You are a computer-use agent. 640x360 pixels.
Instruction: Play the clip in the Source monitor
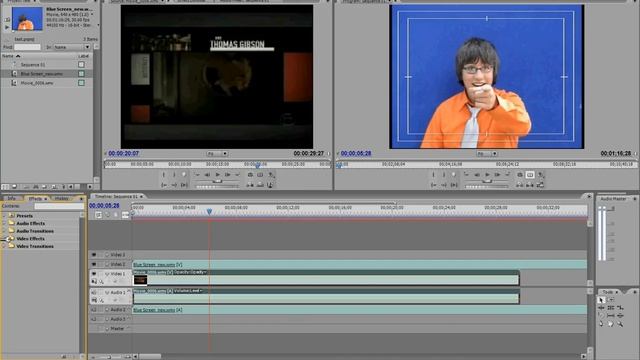[x=218, y=175]
